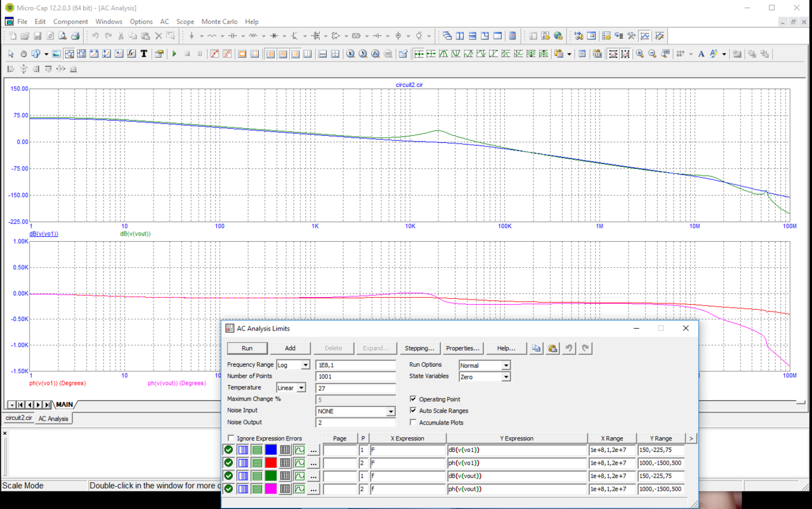Click the > column expand button
The width and height of the screenshot is (812, 509).
coord(691,439)
